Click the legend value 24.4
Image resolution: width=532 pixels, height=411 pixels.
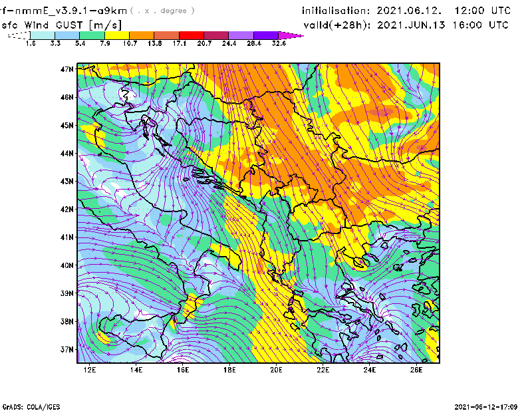229,43
